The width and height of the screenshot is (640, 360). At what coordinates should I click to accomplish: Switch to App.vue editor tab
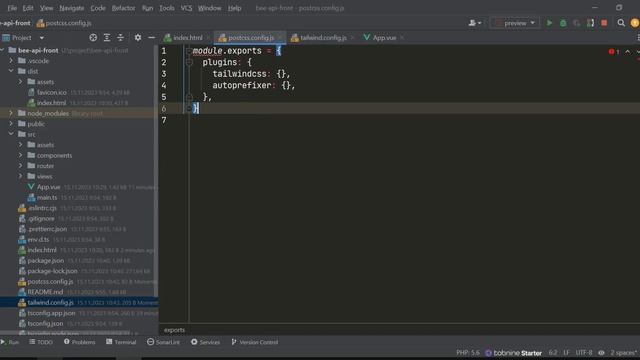click(x=384, y=38)
